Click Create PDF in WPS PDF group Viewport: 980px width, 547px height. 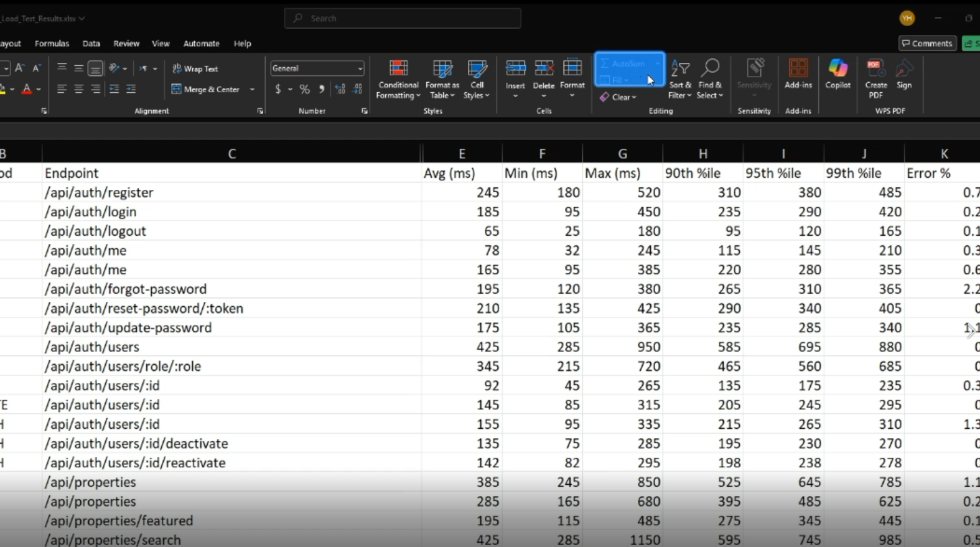click(x=875, y=79)
